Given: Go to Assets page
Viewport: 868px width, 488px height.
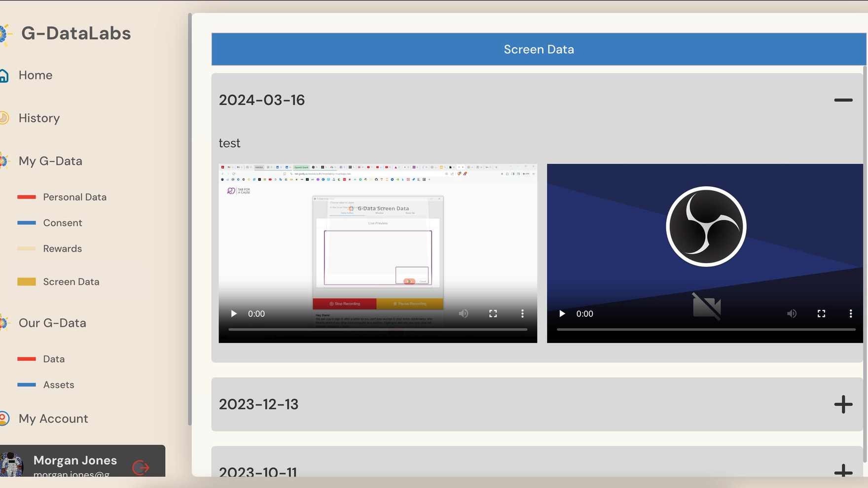Looking at the screenshot, I should tap(59, 384).
